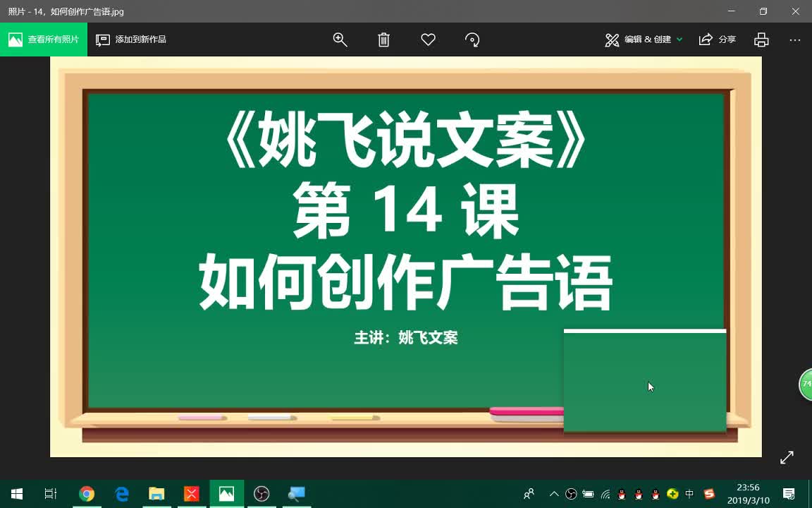Show hidden tray icons with the caret arrow
The image size is (812, 508).
tap(554, 494)
